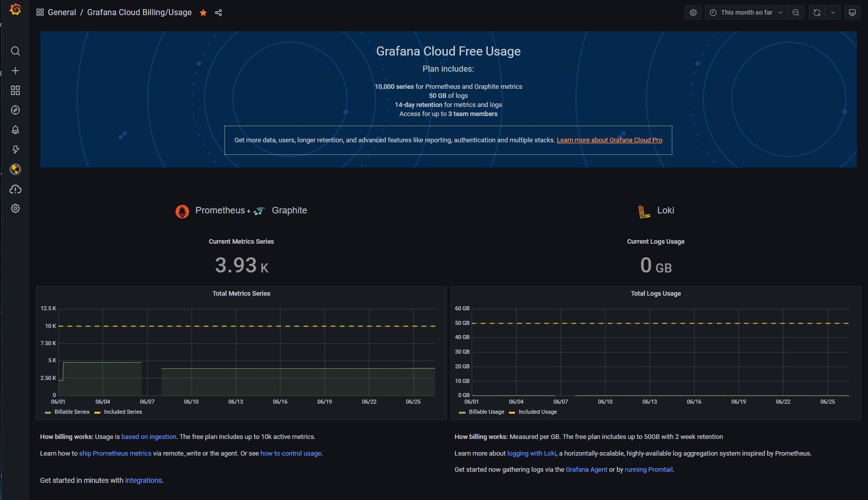Click 06/19 tick on Total Logs Usage chart
868x500 pixels.
(x=738, y=402)
